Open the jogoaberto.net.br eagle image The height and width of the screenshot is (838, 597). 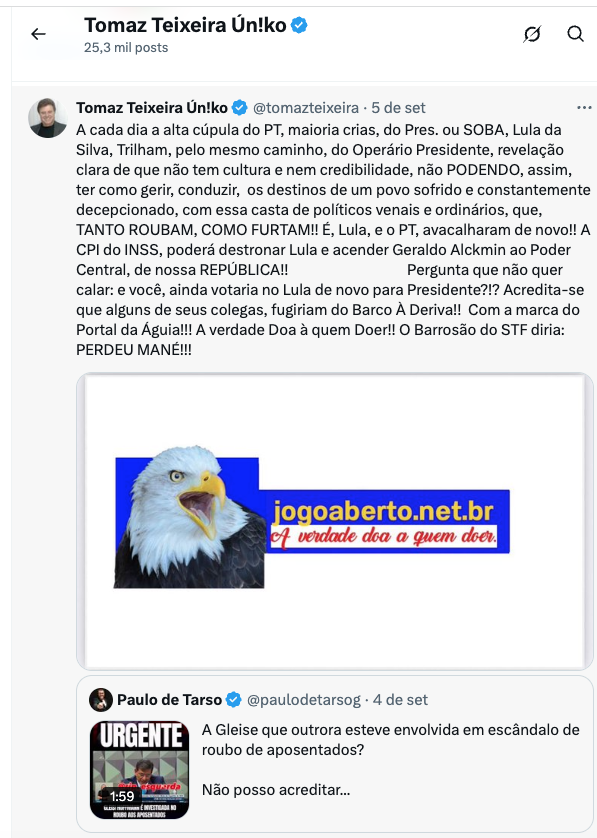[335, 521]
